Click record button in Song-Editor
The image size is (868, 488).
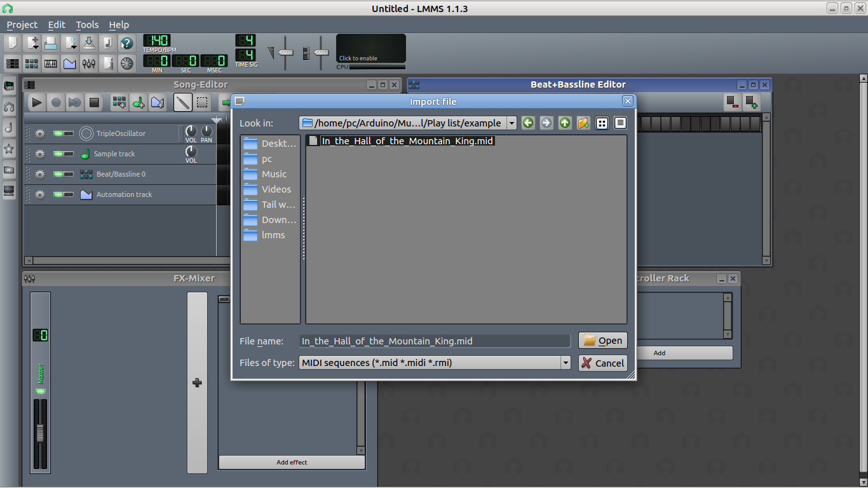tap(56, 102)
